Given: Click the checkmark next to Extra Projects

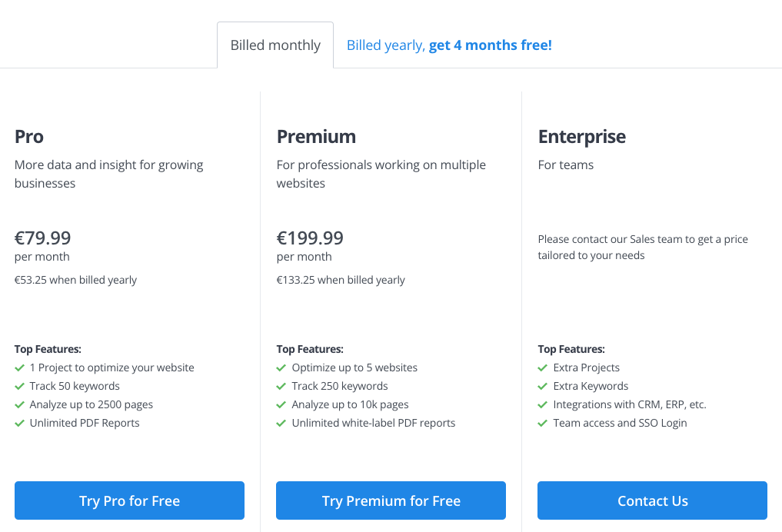Looking at the screenshot, I should 543,368.
